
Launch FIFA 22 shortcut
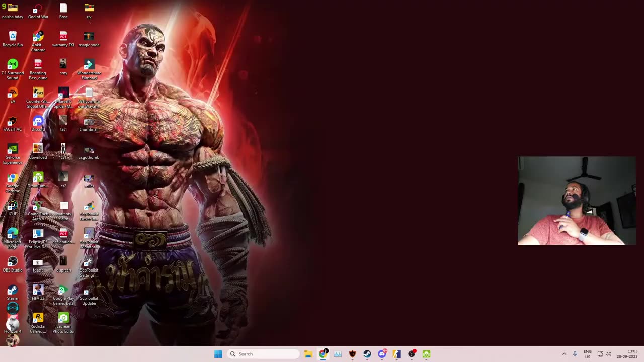(x=38, y=293)
